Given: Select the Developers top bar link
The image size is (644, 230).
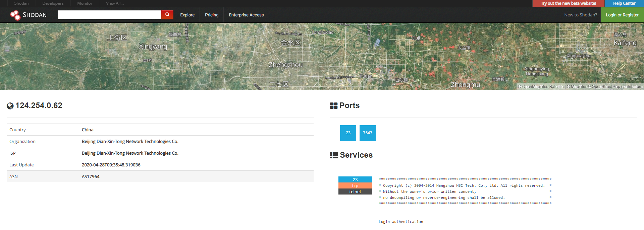Looking at the screenshot, I should coord(53,3).
